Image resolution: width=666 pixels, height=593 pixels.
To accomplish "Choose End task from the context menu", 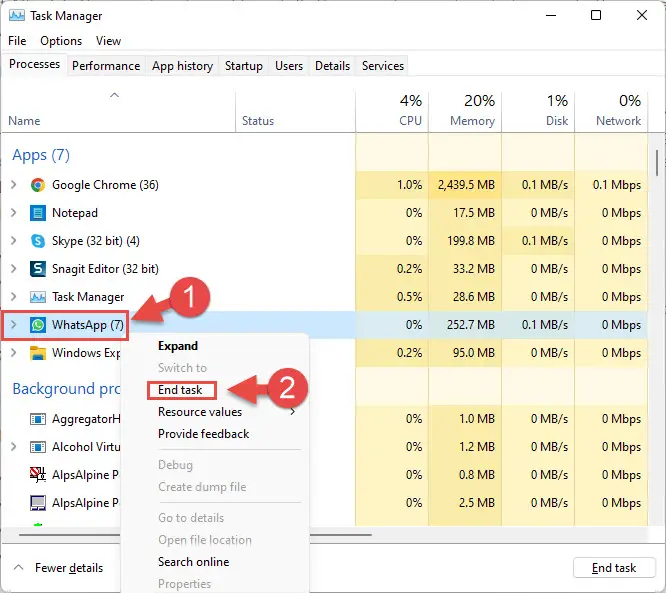I will [180, 390].
